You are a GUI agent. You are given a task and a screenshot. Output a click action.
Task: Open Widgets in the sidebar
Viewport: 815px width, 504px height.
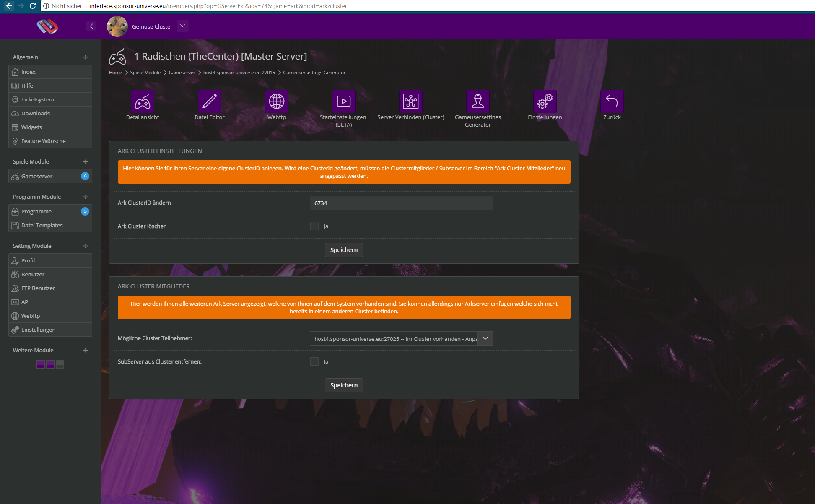50,127
